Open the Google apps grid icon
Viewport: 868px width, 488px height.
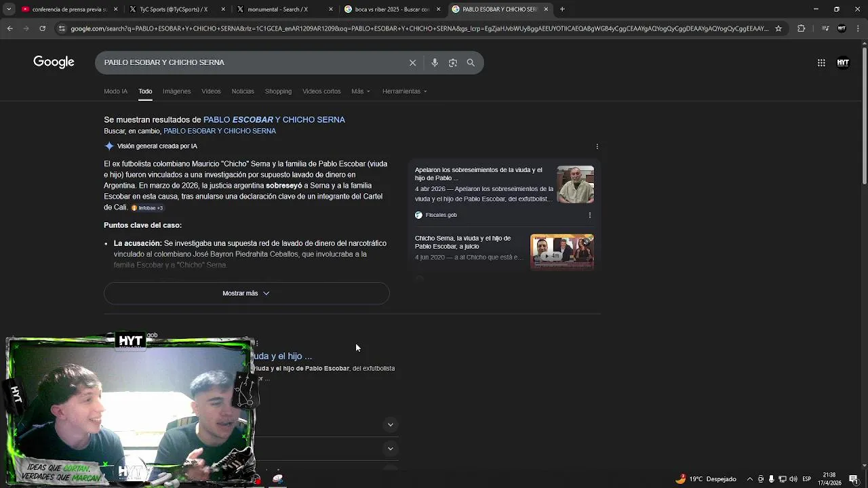(821, 62)
